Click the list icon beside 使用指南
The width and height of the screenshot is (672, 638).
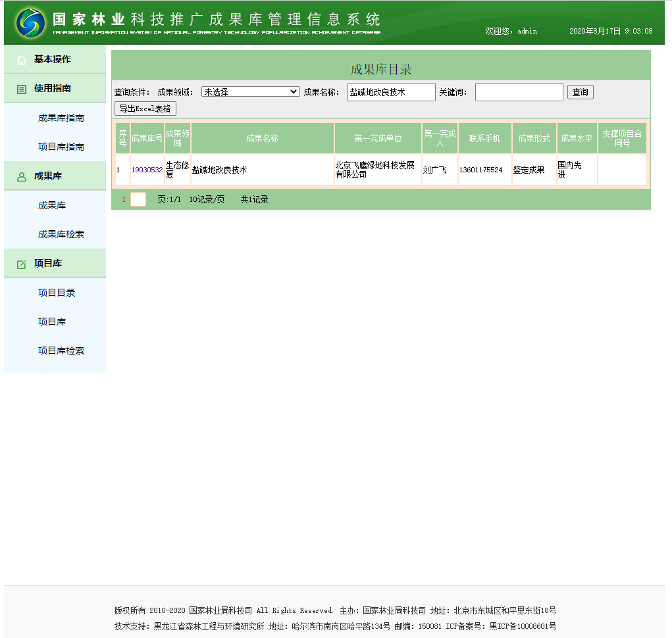point(22,89)
